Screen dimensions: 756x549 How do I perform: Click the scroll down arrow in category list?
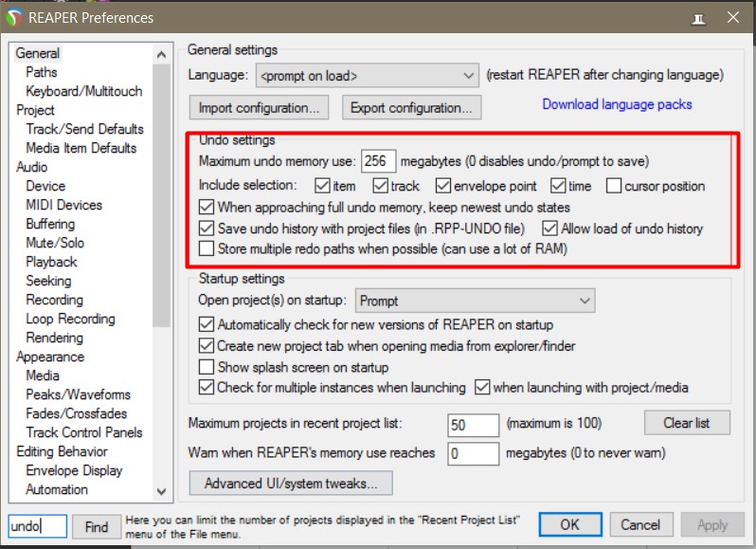point(161,491)
